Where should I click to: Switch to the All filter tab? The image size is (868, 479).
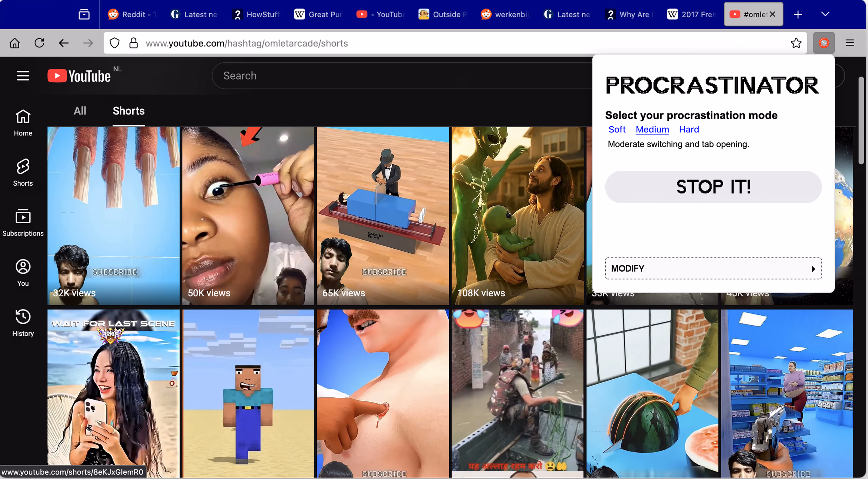[80, 111]
